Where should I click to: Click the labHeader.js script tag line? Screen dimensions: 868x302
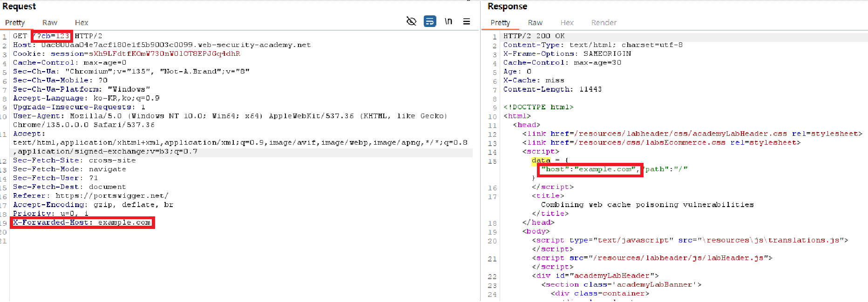652,258
